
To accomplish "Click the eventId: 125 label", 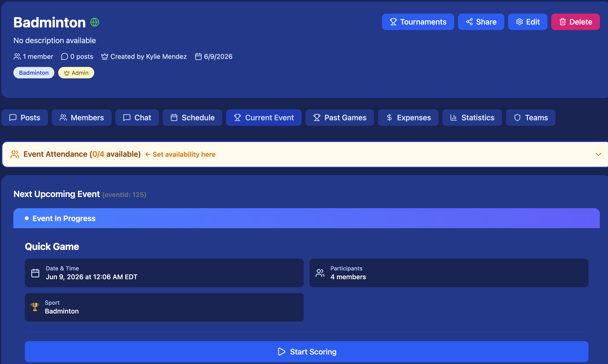I will 124,195.
